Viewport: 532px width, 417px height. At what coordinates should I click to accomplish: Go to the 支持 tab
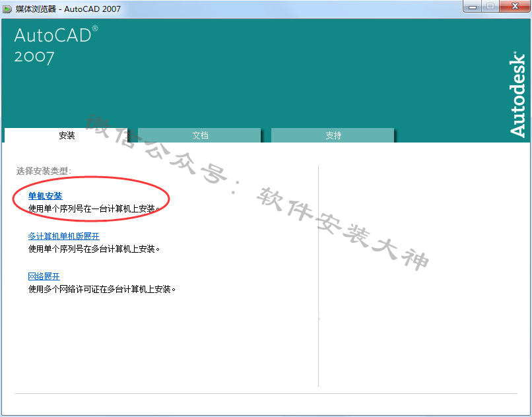(333, 135)
